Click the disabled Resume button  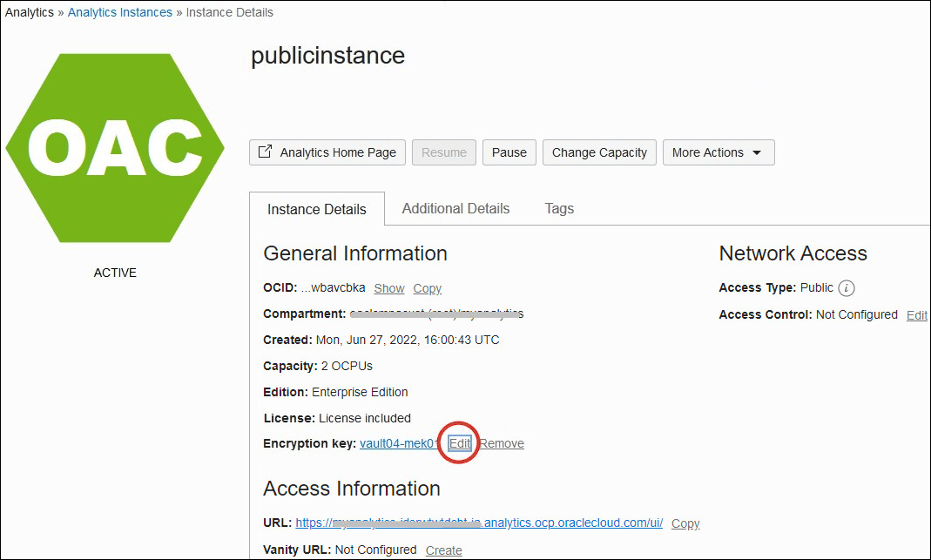(444, 152)
